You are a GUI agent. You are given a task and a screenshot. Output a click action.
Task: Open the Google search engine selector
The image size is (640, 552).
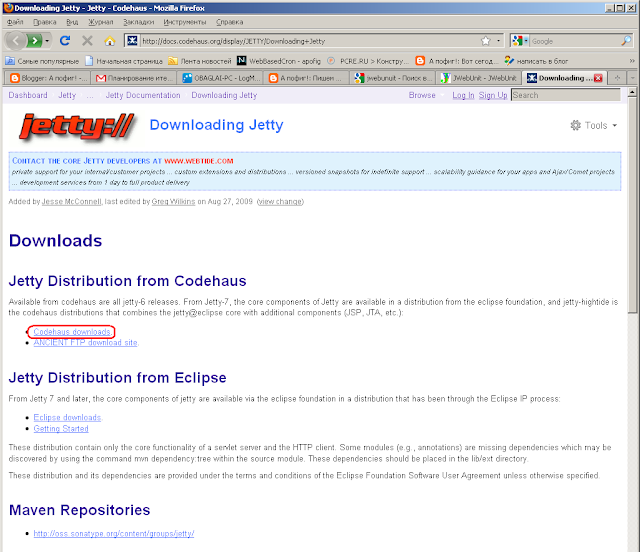point(520,41)
